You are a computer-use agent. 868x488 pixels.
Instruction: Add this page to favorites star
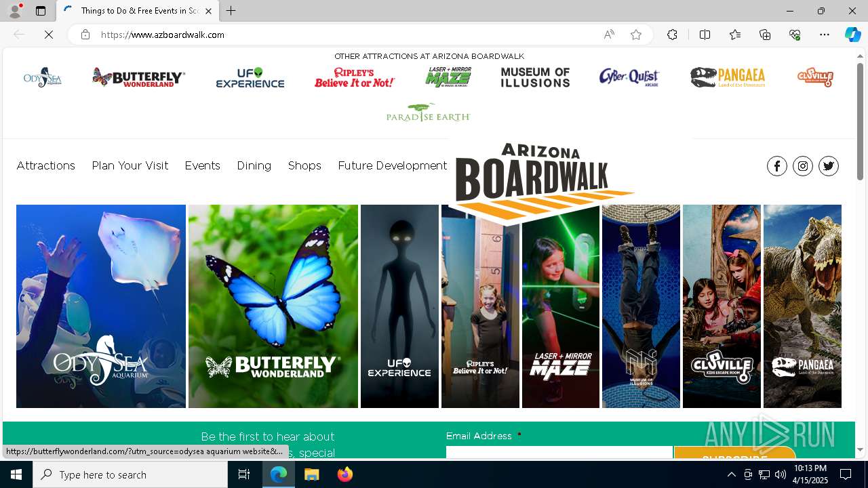pos(636,35)
